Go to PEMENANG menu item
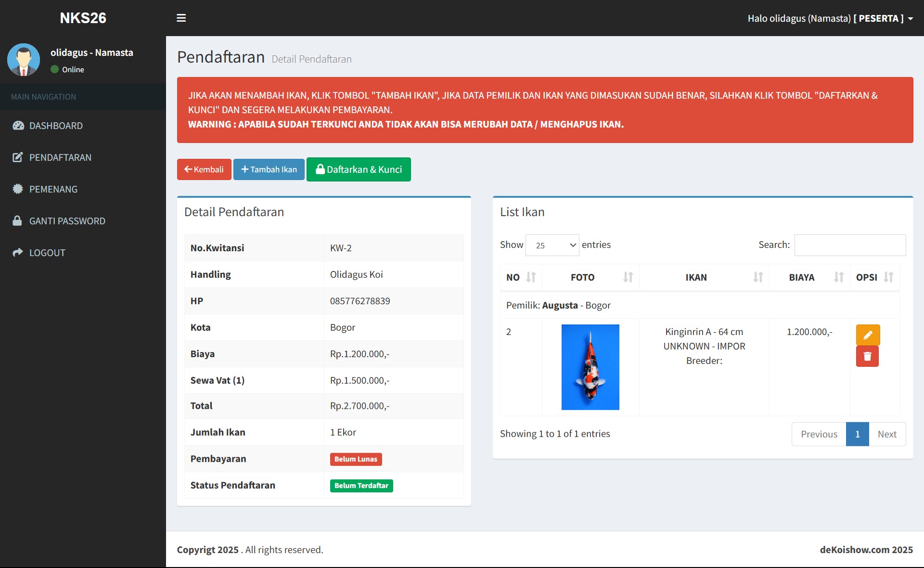 (53, 189)
